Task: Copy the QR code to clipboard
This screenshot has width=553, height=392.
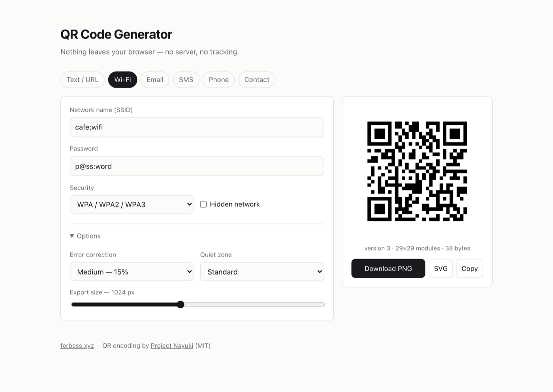Action: 470,268
